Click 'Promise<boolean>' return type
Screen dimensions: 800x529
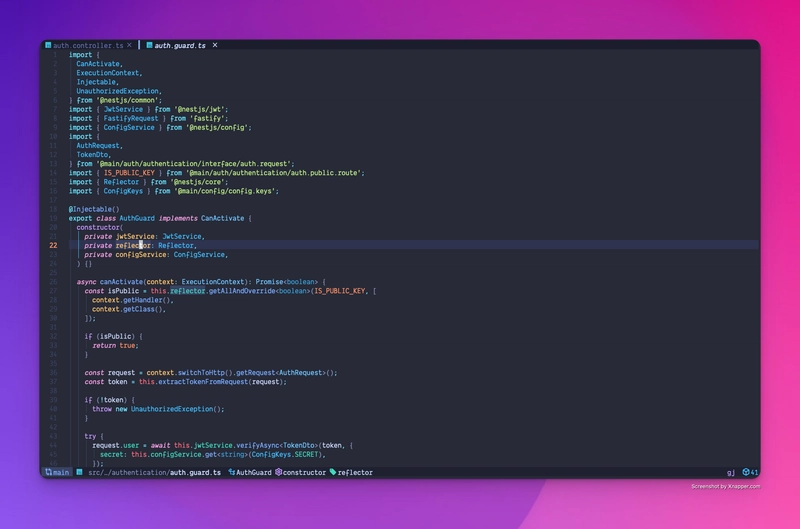coord(286,282)
